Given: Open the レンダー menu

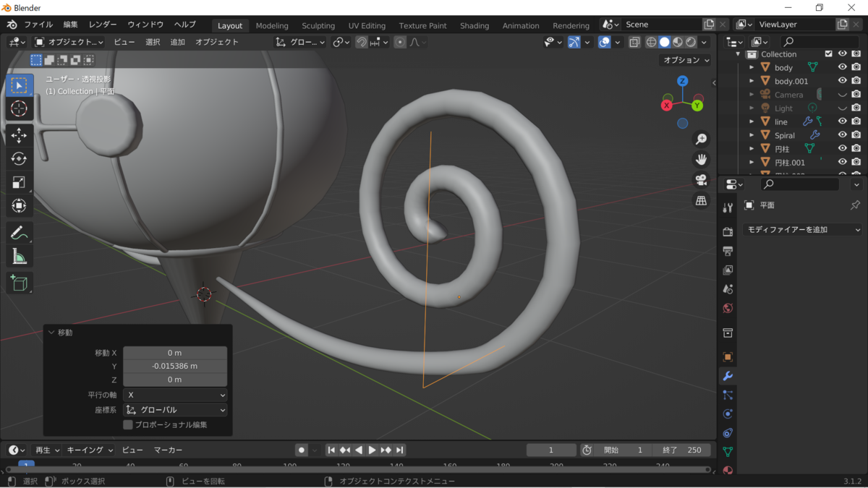Looking at the screenshot, I should pos(103,25).
